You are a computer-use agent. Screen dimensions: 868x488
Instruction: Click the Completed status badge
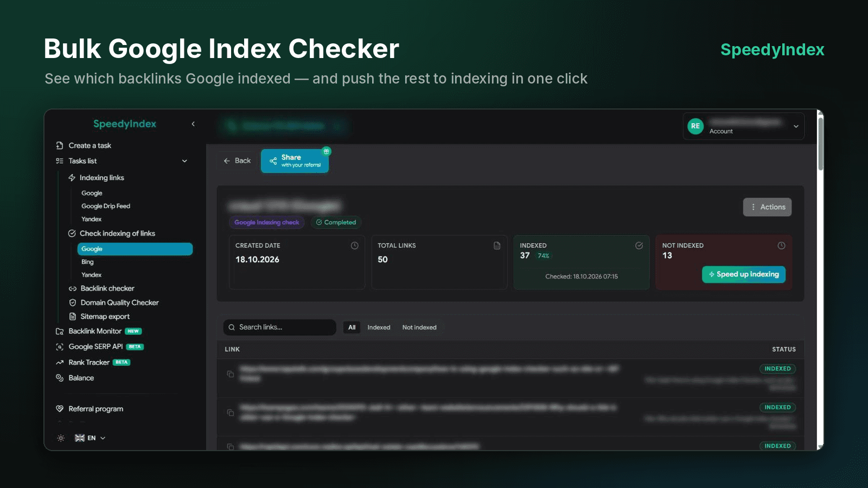(x=336, y=222)
